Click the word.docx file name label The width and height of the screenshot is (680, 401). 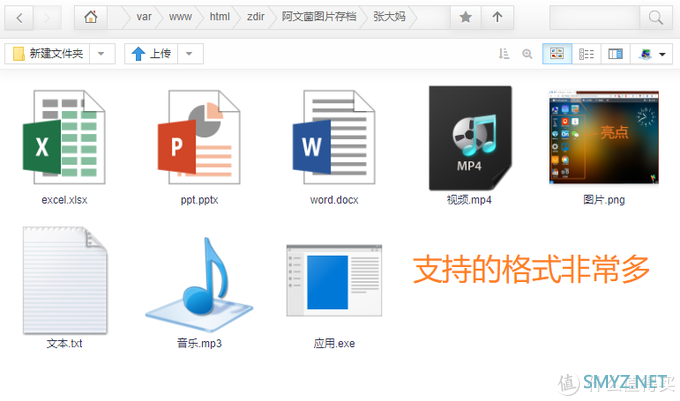[x=334, y=200]
